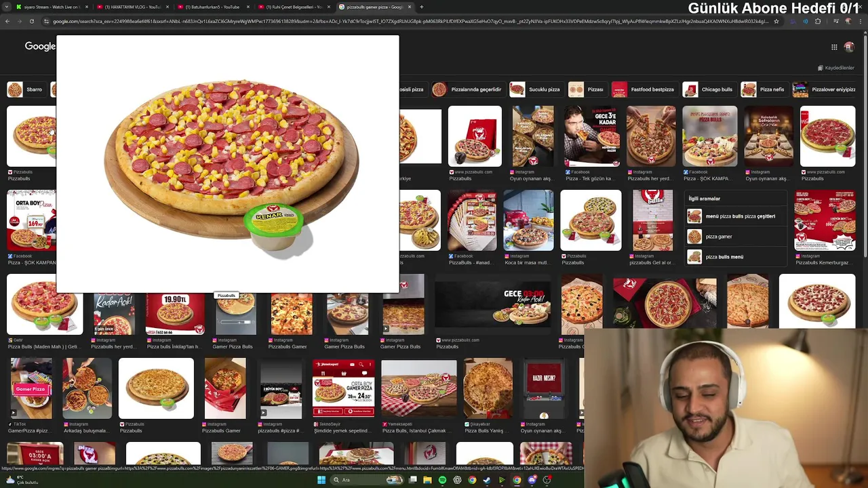
Task: Open the Chrome extensions puzzle icon
Action: [x=818, y=21]
